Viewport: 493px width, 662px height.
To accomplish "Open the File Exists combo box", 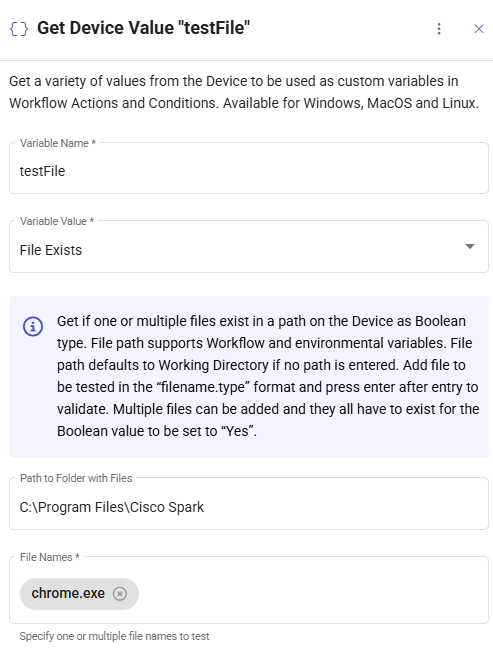I will click(249, 247).
